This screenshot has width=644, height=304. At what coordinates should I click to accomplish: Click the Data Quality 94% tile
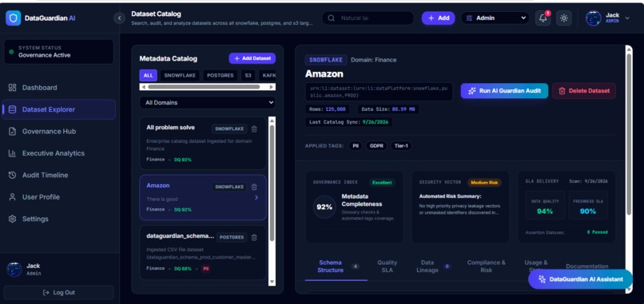pyautogui.click(x=545, y=205)
